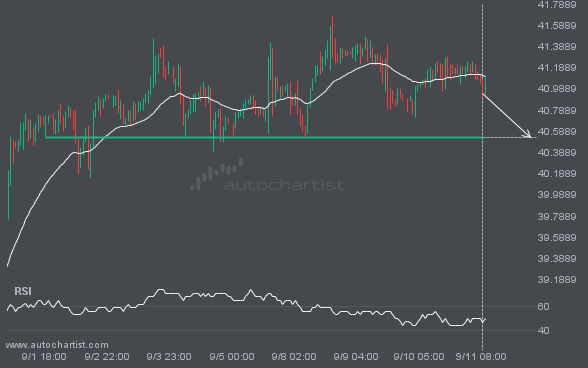Click the green horizontal support line
The image size is (588, 368).
tap(264, 138)
